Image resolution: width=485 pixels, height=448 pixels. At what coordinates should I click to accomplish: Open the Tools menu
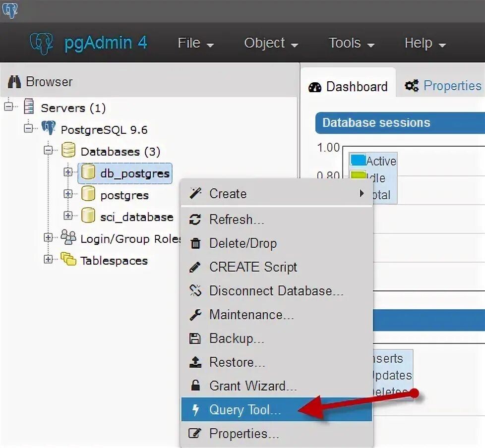[x=352, y=43]
